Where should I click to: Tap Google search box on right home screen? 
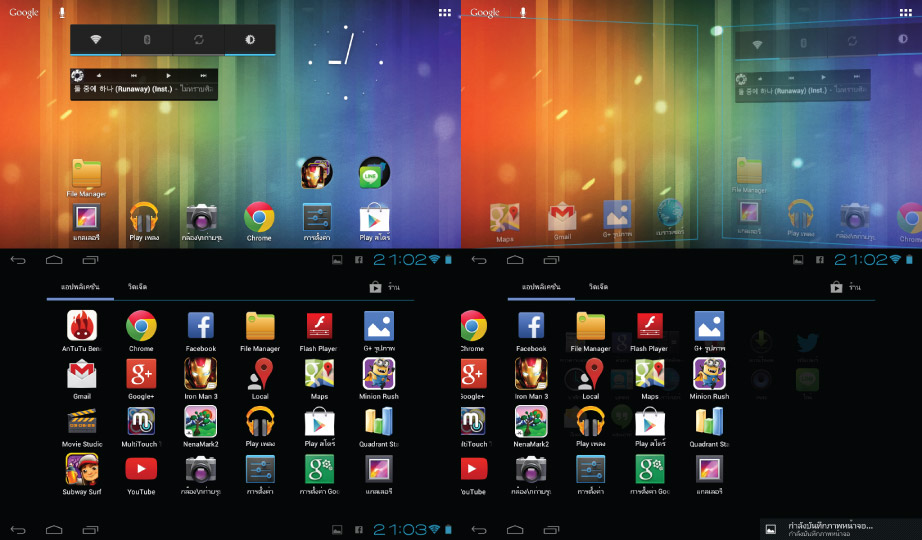[485, 12]
